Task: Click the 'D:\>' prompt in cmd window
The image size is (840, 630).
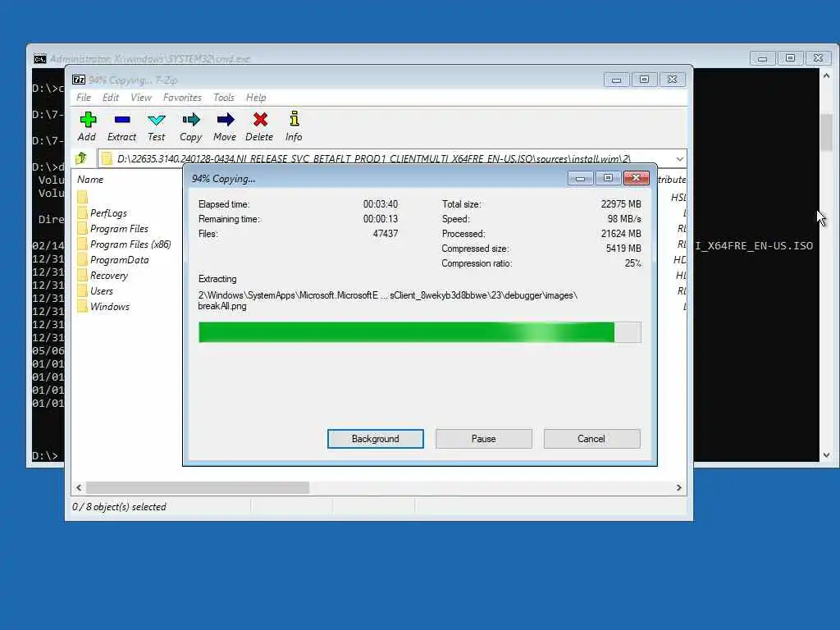Action: [x=45, y=456]
